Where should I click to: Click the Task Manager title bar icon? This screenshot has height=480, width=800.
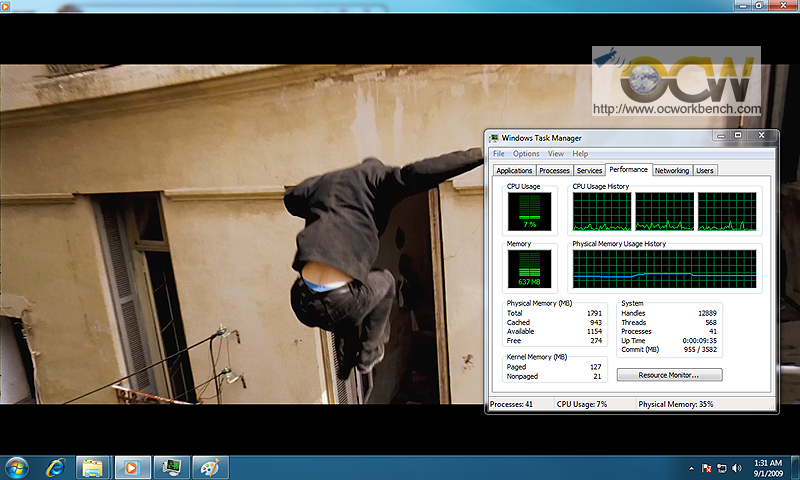pyautogui.click(x=493, y=138)
